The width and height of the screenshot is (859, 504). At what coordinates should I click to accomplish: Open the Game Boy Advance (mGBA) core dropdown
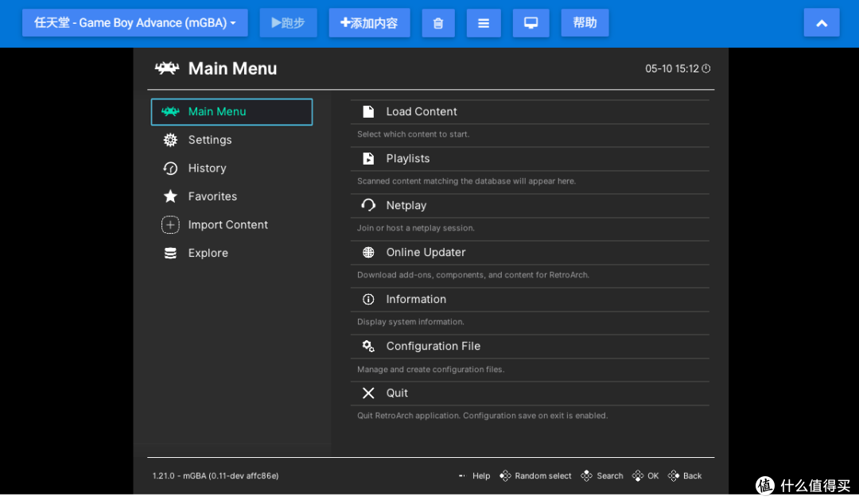[134, 23]
